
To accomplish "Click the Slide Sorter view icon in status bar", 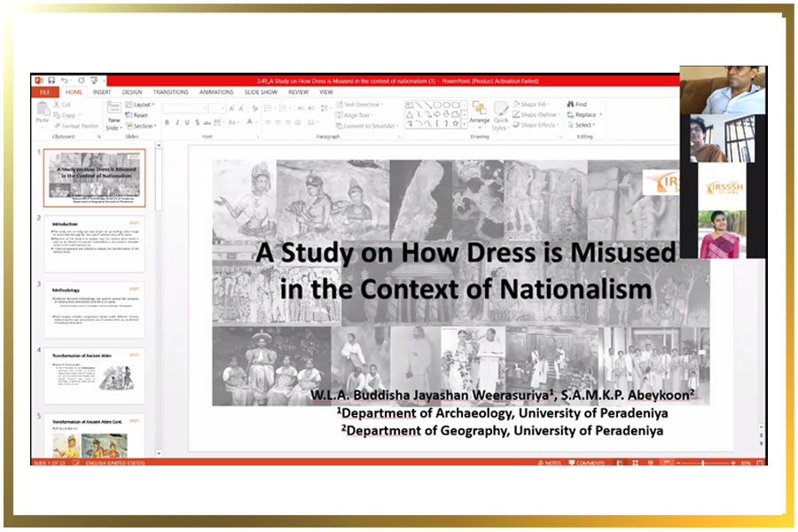I will pyautogui.click(x=635, y=463).
